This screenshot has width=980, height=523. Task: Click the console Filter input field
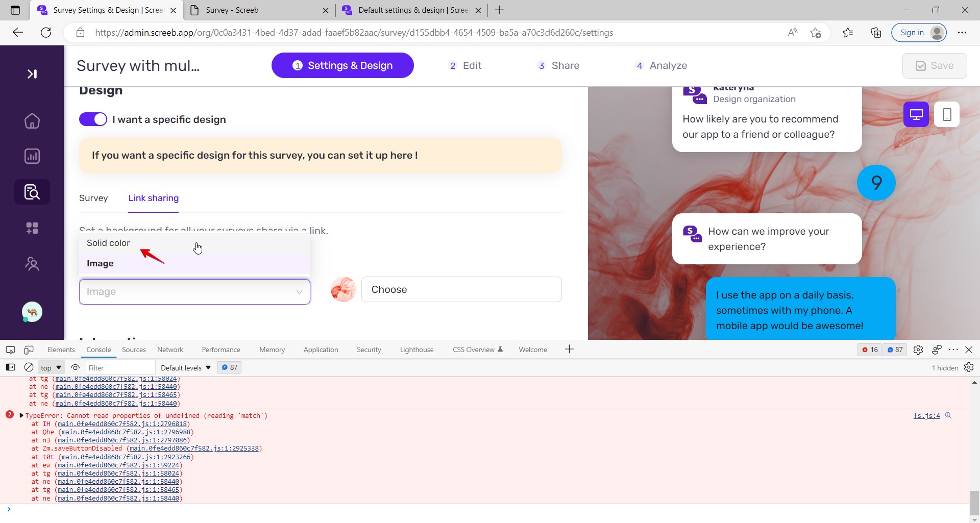coord(120,367)
